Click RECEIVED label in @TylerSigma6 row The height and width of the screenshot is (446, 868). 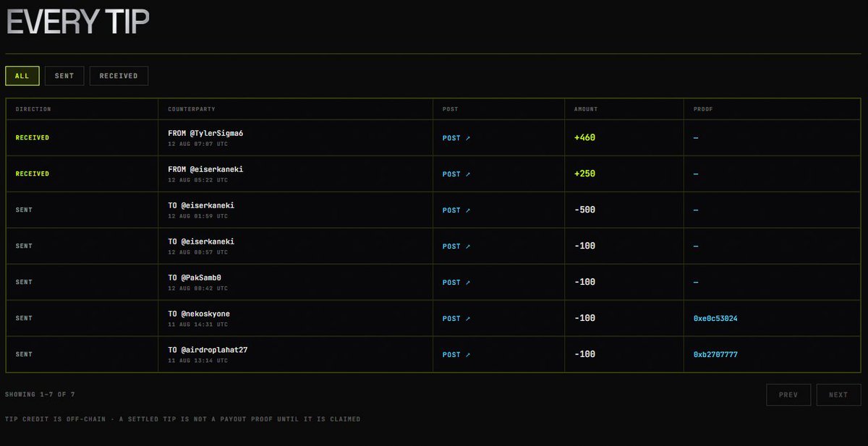[33, 137]
